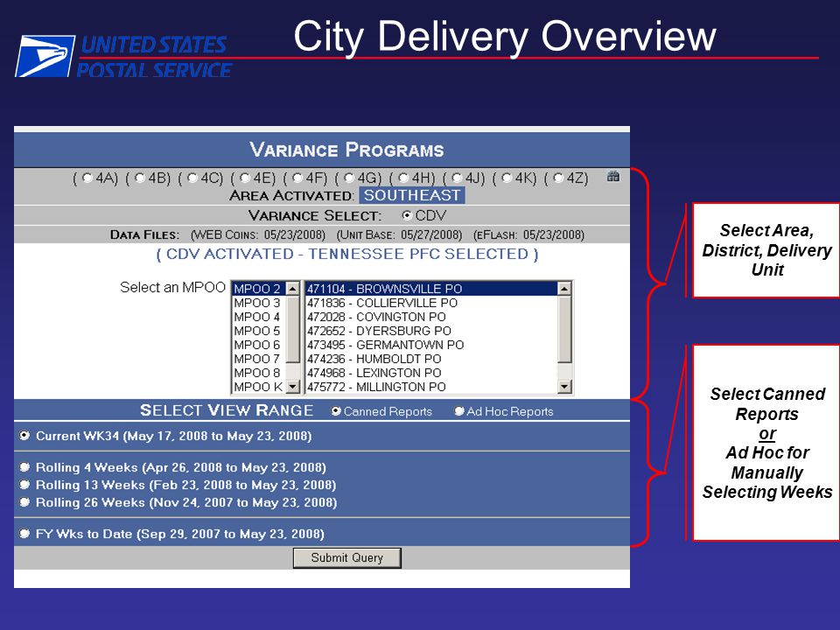Viewport: 840px width, 630px height.
Task: Select Rolling 13 Weeks range
Action: tap(24, 484)
